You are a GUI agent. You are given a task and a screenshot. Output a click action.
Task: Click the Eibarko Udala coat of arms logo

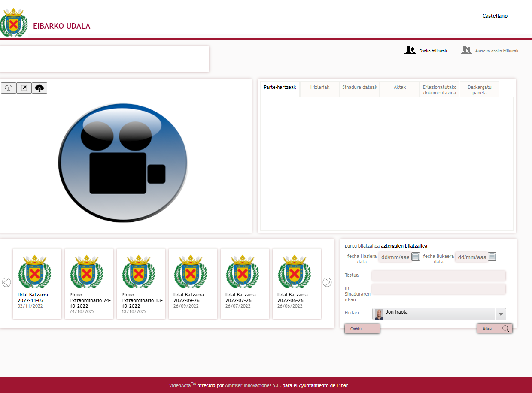pyautogui.click(x=14, y=23)
